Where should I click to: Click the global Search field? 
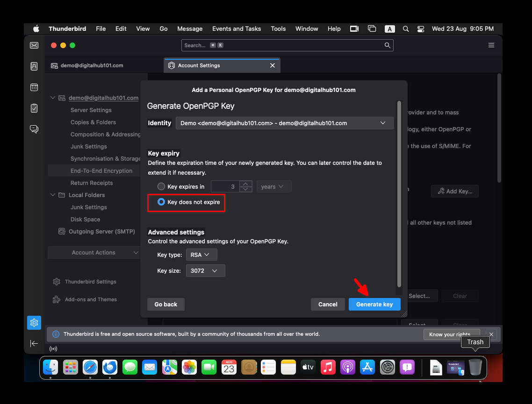click(x=287, y=45)
